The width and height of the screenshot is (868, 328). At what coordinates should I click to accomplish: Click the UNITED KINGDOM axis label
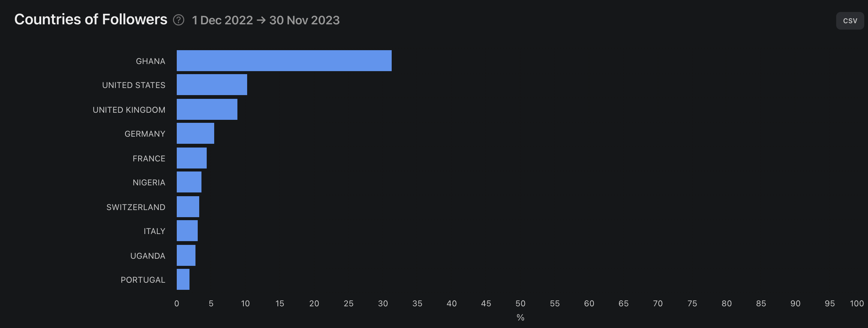click(x=129, y=110)
